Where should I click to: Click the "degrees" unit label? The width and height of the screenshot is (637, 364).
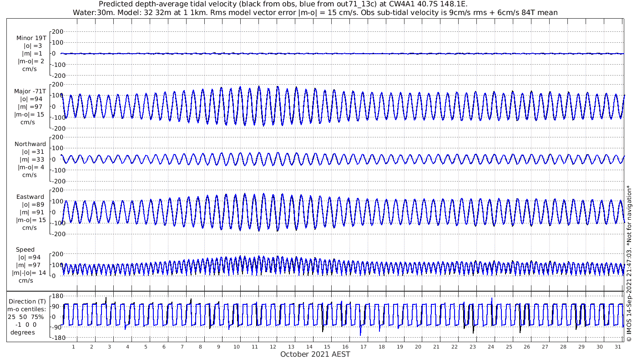coord(22,333)
